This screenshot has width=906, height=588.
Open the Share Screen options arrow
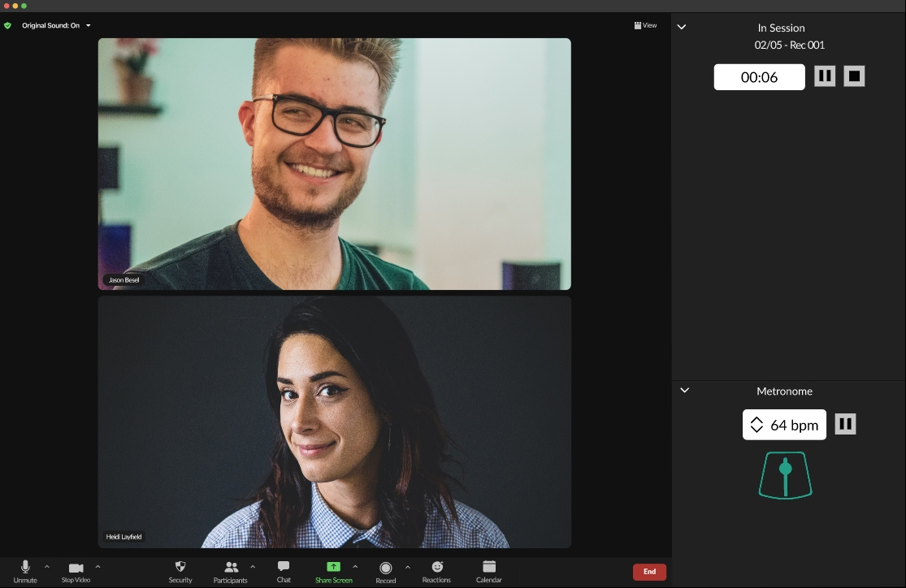click(355, 569)
